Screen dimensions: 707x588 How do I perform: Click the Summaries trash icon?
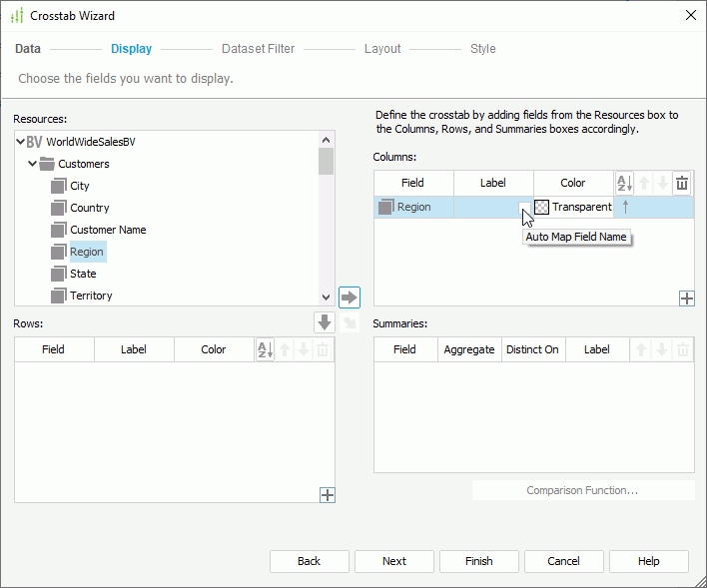683,349
